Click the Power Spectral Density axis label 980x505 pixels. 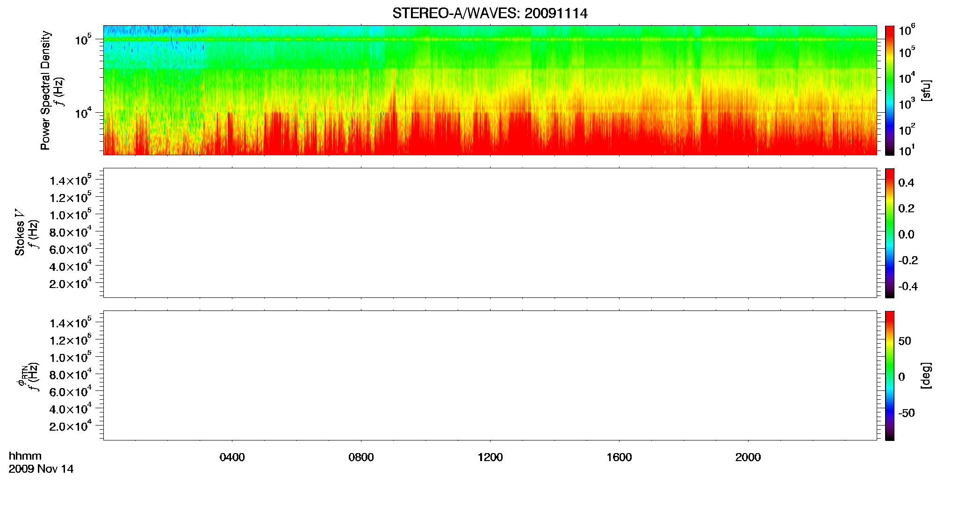point(45,90)
